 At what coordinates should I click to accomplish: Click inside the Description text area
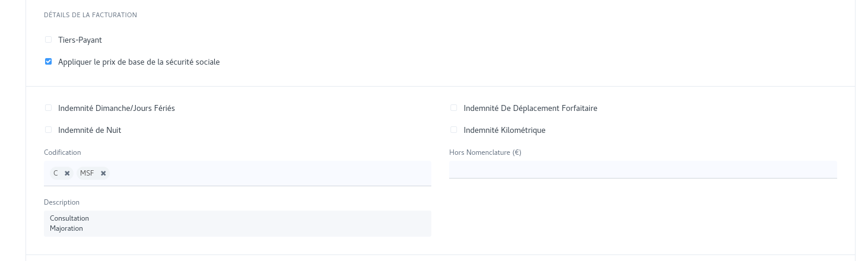pyautogui.click(x=237, y=223)
